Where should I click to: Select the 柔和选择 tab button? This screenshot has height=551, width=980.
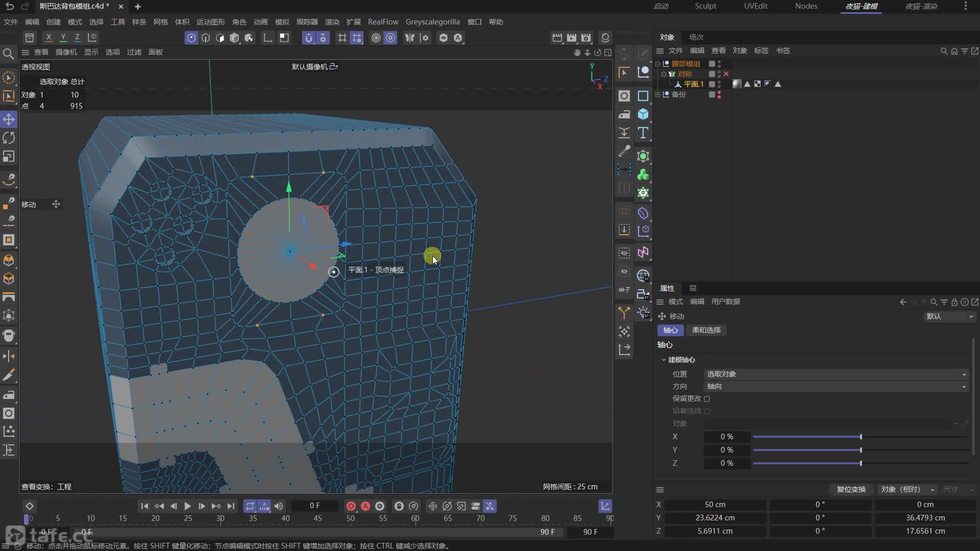coord(706,331)
